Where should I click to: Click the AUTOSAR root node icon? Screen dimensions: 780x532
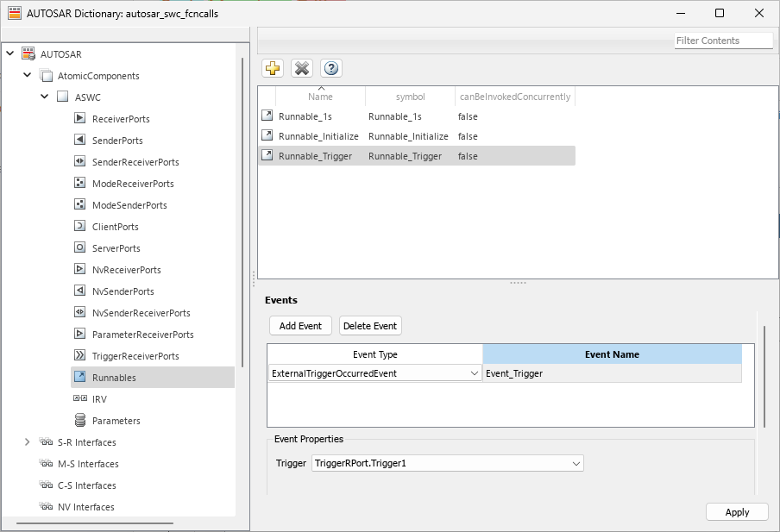28,53
